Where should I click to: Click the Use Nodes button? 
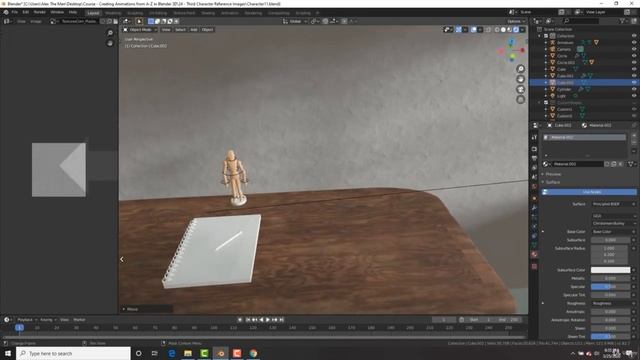pyautogui.click(x=589, y=192)
